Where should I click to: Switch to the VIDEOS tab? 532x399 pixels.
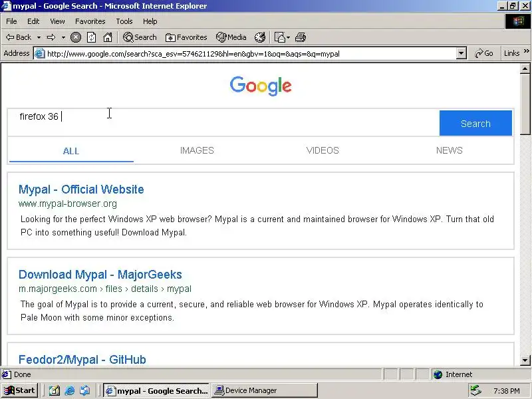(x=323, y=151)
